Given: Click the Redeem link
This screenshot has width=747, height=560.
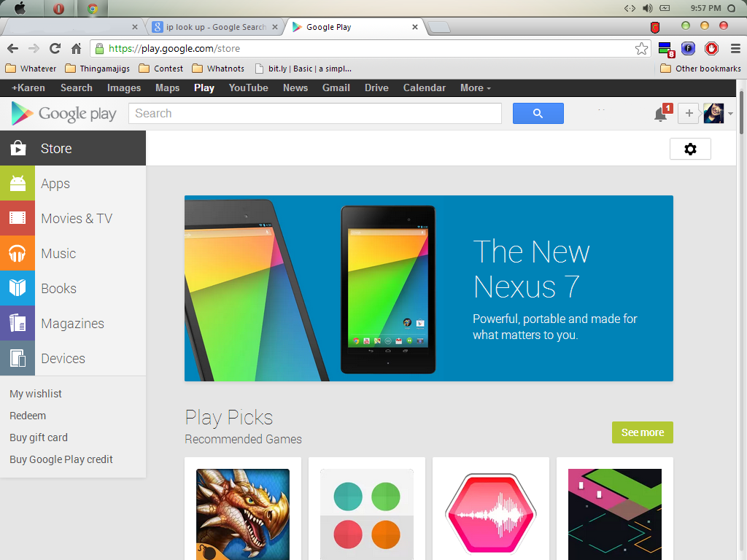Looking at the screenshot, I should coord(28,416).
